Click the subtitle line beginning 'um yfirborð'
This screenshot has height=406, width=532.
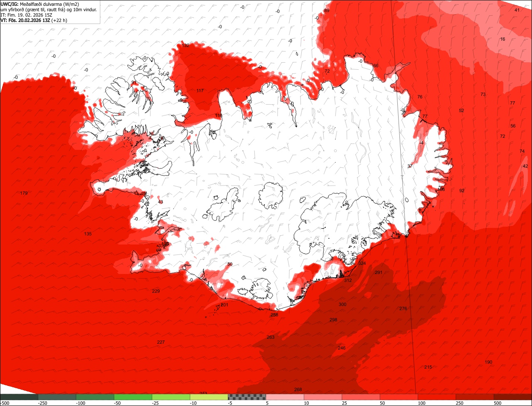pyautogui.click(x=49, y=10)
